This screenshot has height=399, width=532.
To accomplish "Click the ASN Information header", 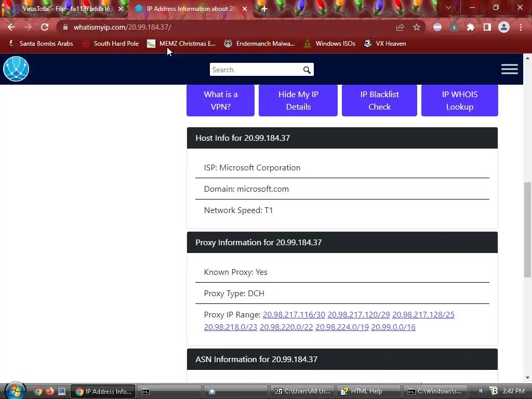I will pyautogui.click(x=342, y=360).
